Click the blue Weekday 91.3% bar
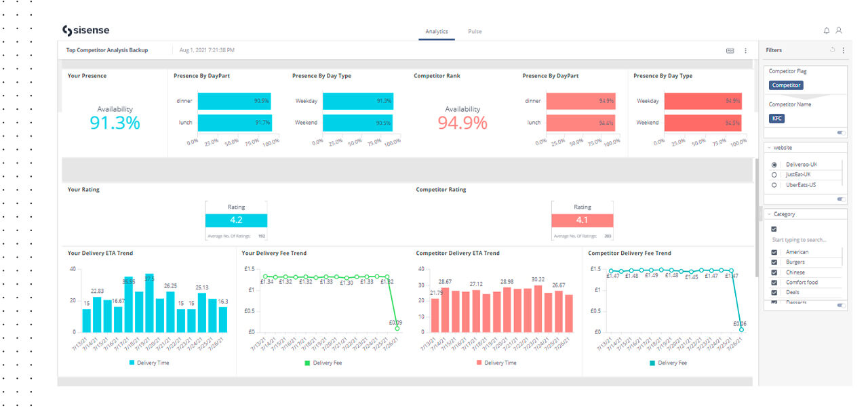The width and height of the screenshot is (868, 408). tap(358, 101)
